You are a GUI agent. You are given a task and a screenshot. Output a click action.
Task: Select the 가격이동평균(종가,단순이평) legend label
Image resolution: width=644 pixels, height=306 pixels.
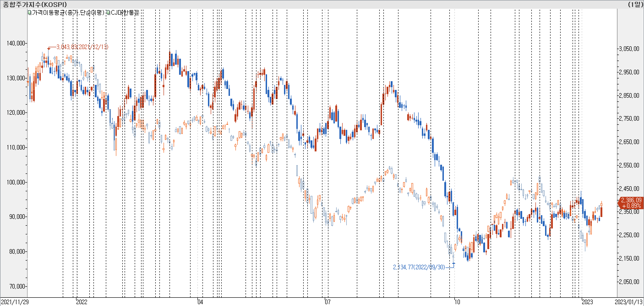click(x=68, y=12)
